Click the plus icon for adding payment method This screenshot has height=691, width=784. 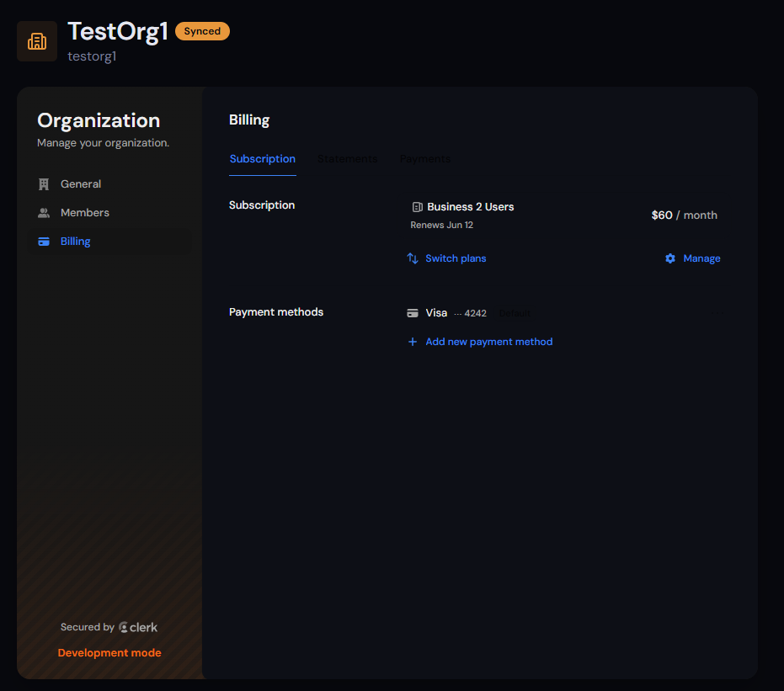(413, 342)
